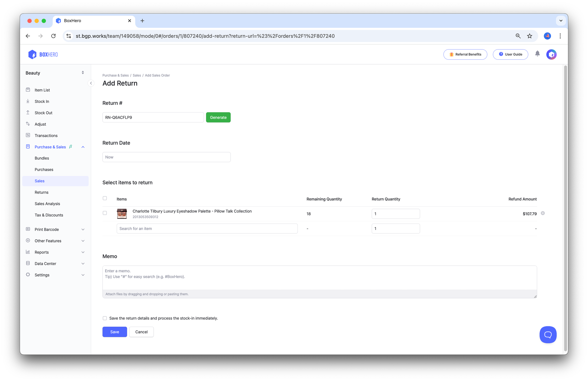Click the Referral Benefits button
This screenshot has height=381, width=588.
[x=465, y=54]
